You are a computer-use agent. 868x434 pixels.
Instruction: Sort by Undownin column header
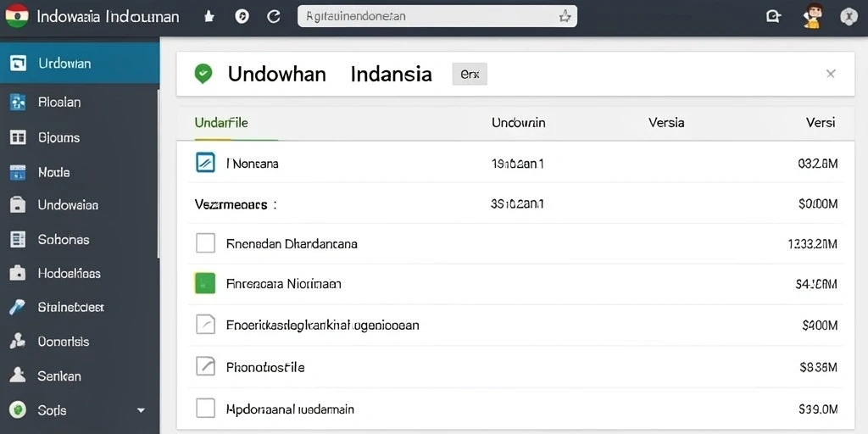click(x=518, y=123)
